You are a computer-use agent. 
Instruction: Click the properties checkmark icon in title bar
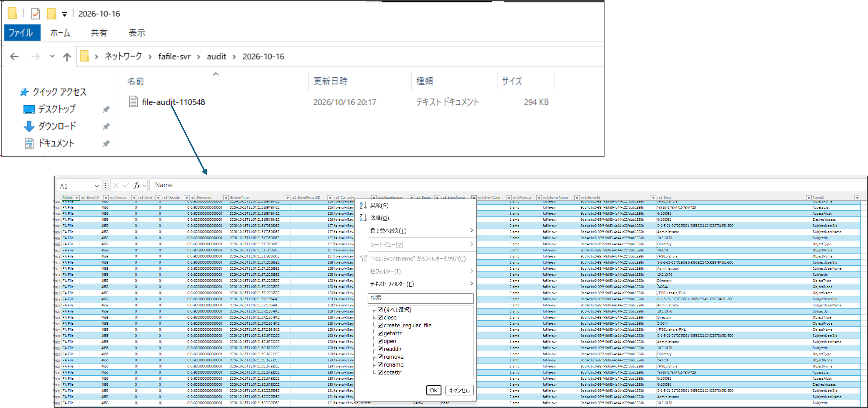click(x=35, y=14)
